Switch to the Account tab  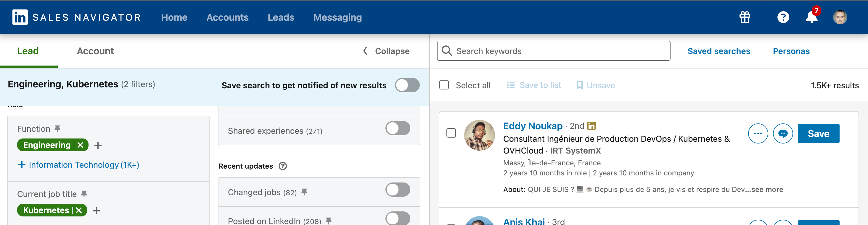(x=95, y=51)
